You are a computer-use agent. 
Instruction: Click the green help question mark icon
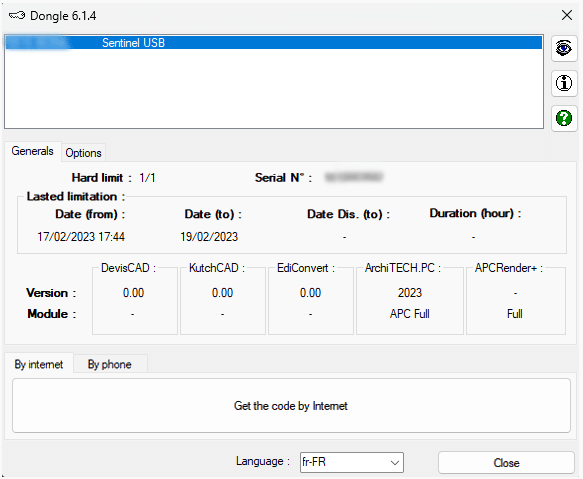pyautogui.click(x=564, y=118)
